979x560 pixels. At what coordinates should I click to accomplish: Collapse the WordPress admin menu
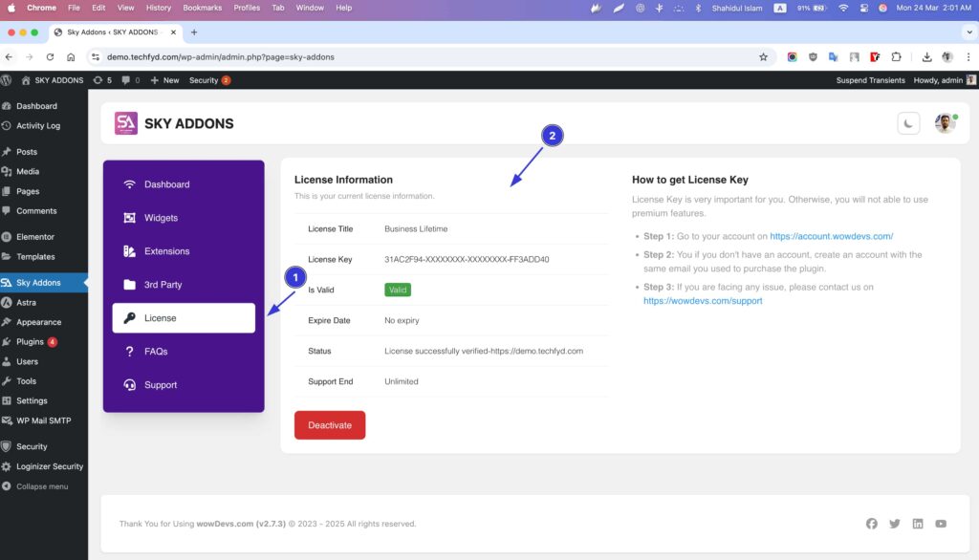point(44,486)
